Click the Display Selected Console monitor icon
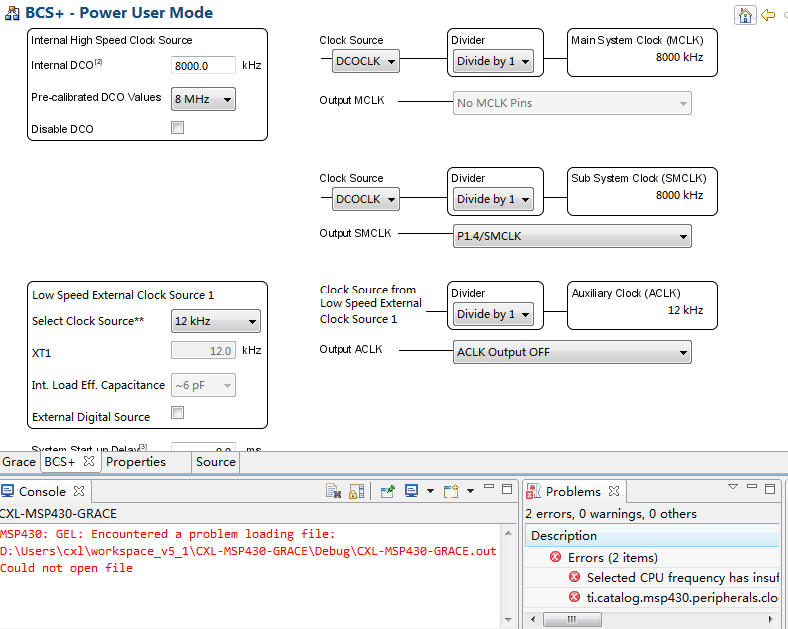The image size is (788, 629). click(412, 491)
